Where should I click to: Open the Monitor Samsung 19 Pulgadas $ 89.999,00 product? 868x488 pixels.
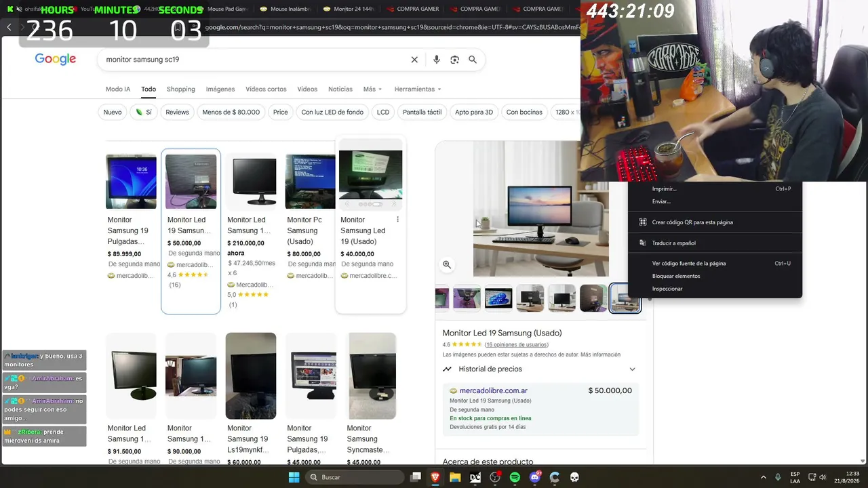(x=131, y=217)
